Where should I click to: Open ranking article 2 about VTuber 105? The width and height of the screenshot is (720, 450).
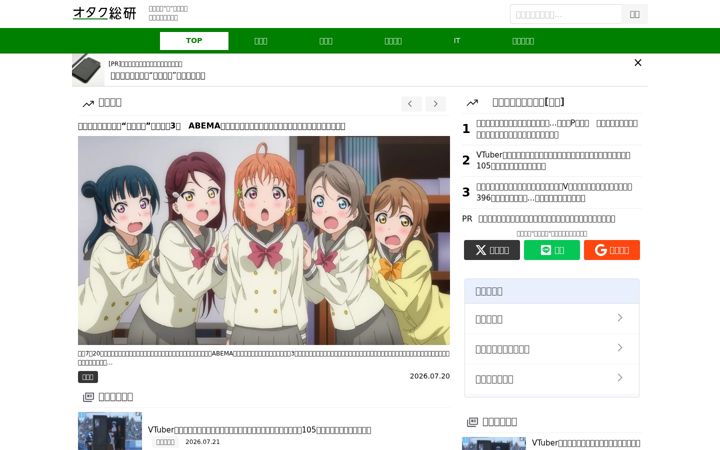tap(553, 160)
